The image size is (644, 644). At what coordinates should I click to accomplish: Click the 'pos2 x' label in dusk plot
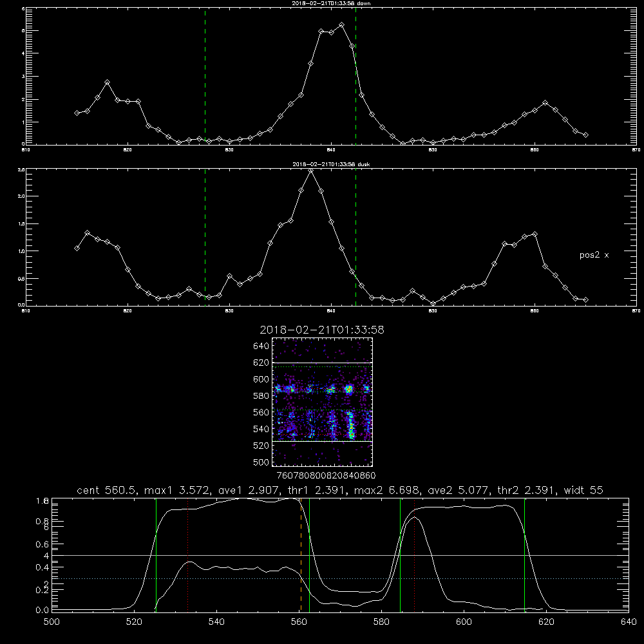pyautogui.click(x=594, y=255)
